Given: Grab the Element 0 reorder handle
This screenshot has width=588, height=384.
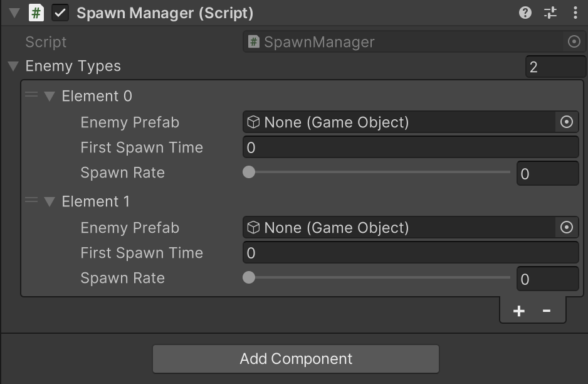Looking at the screenshot, I should [31, 95].
